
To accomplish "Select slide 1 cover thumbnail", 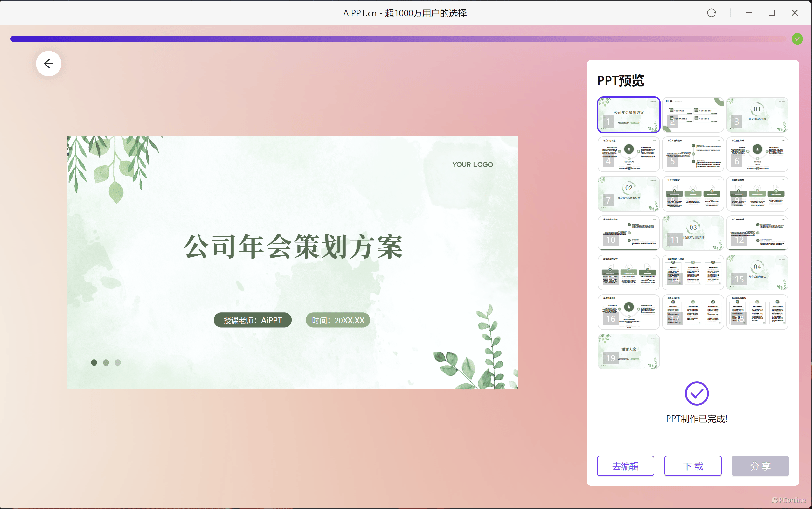I will (x=628, y=115).
